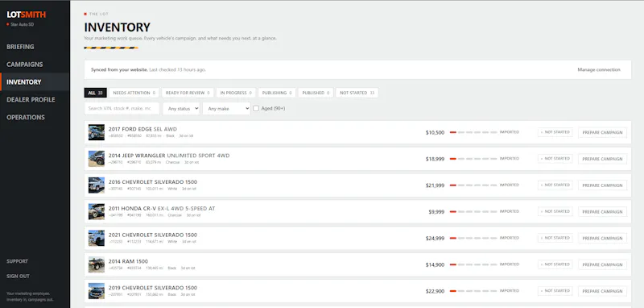Click Not Started badge on 2016 Silverado row
Screen dimensions: 644x308
[555, 185]
